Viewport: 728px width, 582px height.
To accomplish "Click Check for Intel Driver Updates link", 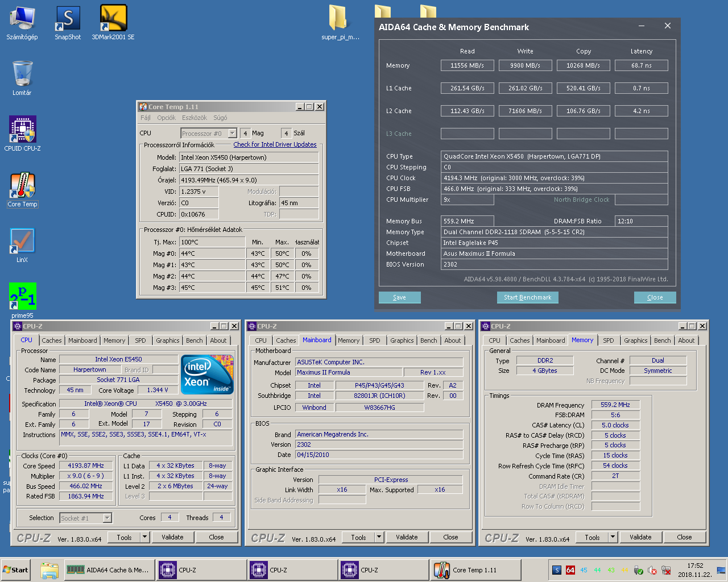I will click(x=275, y=144).
